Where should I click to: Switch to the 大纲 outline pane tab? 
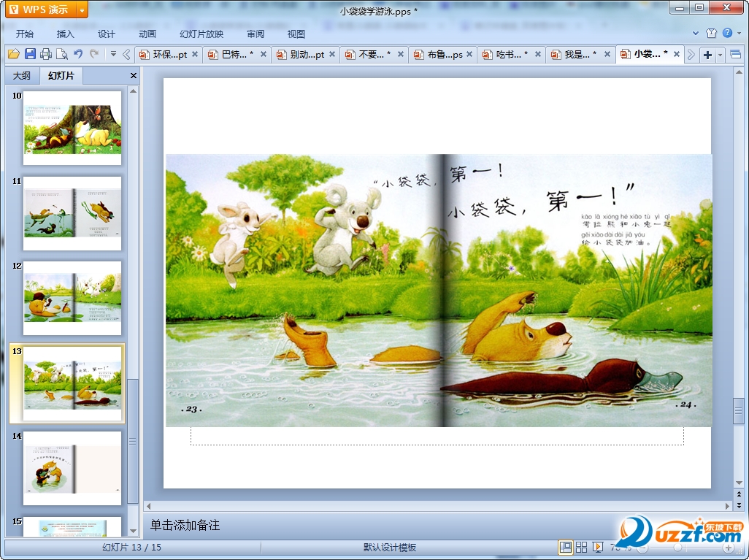21,75
